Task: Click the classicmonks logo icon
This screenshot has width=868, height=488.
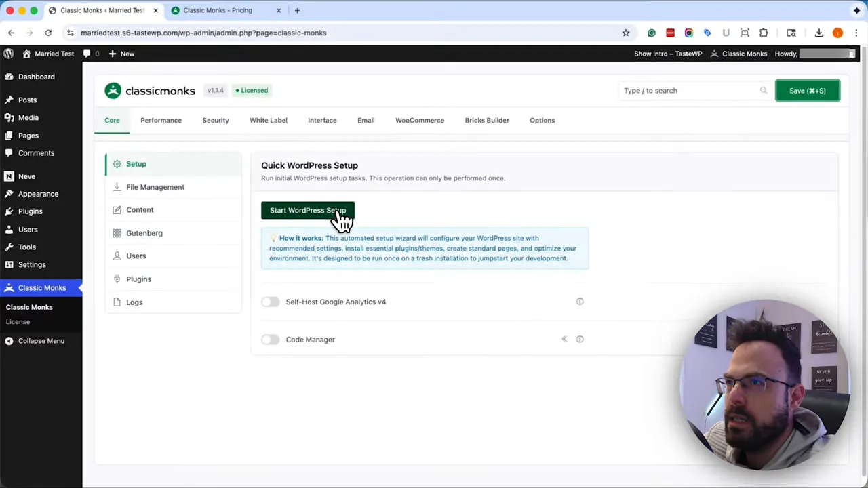Action: 113,90
